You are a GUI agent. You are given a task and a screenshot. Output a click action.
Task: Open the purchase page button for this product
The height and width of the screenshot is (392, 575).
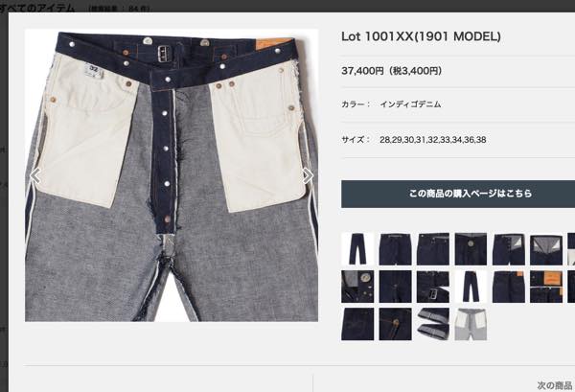point(458,194)
